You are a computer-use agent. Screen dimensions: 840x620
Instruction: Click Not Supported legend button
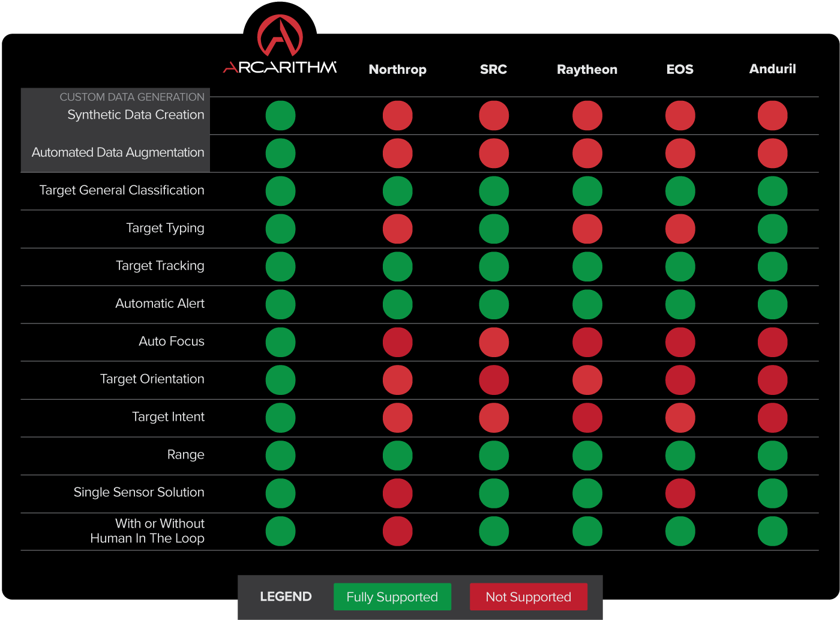coord(529,597)
